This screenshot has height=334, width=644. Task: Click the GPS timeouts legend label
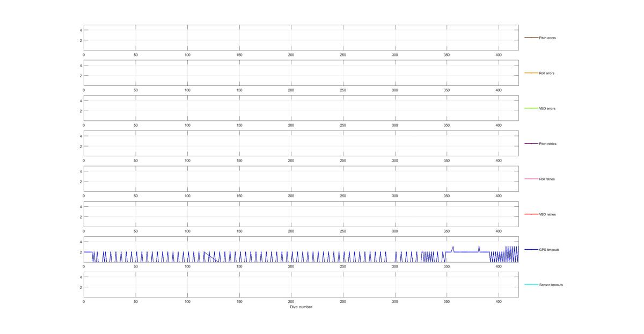[549, 250]
